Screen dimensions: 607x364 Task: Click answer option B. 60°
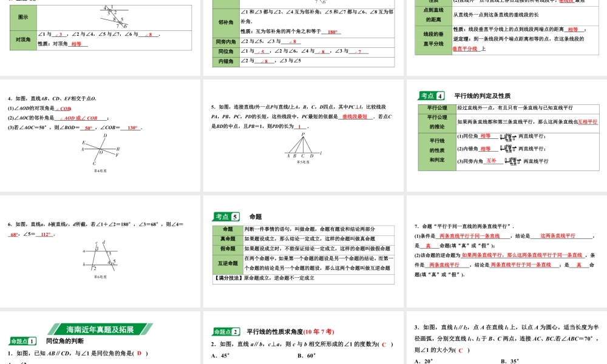[307, 356]
